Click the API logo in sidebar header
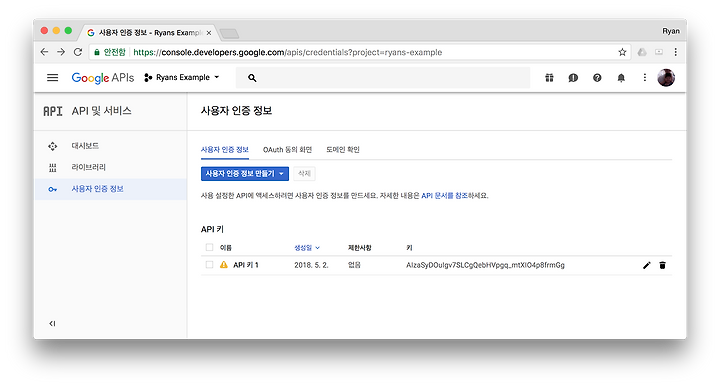The width and height of the screenshot is (720, 387). pos(53,111)
